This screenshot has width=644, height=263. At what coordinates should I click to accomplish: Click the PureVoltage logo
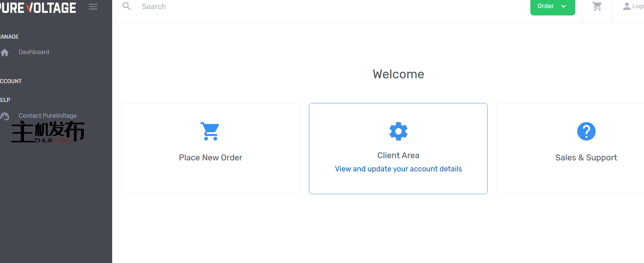tap(38, 8)
